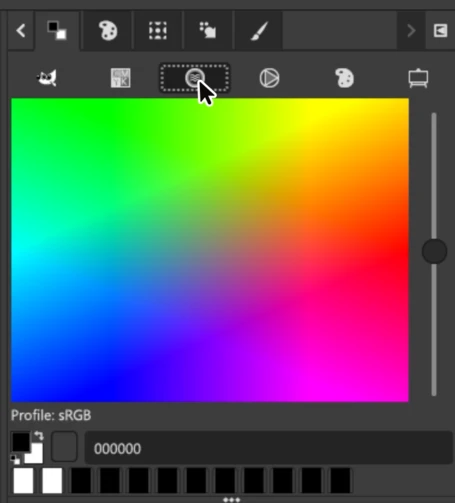
Task: Open the pointer-hand dock tab
Action: (x=208, y=30)
